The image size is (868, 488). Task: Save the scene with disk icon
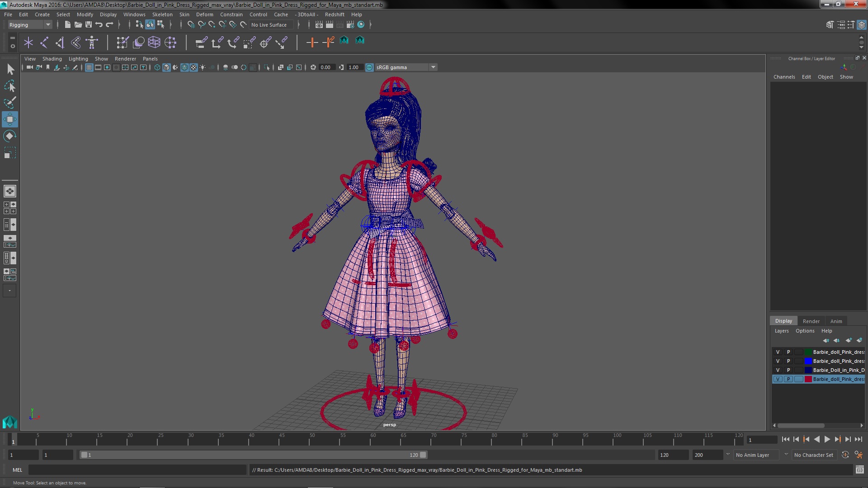(89, 25)
